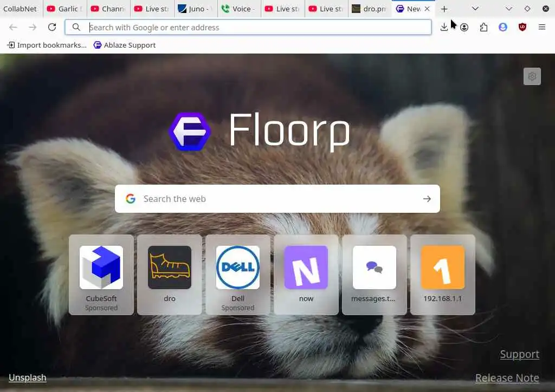Viewport: 555px width, 392px height.
Task: Switch to the Voice tab
Action: click(239, 9)
